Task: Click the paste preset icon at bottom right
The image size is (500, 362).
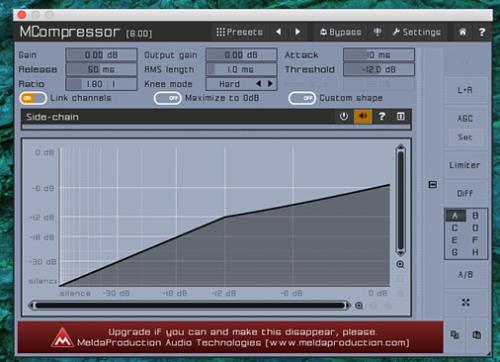Action: point(477,335)
